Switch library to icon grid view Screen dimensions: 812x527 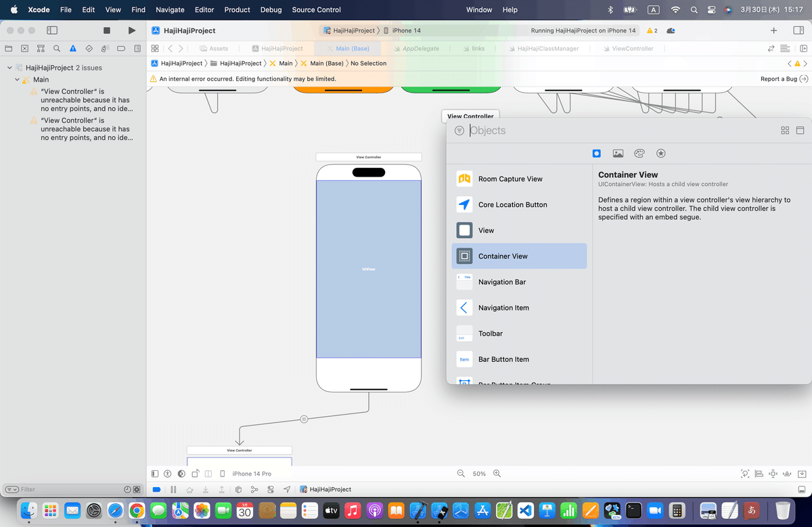pyautogui.click(x=785, y=131)
